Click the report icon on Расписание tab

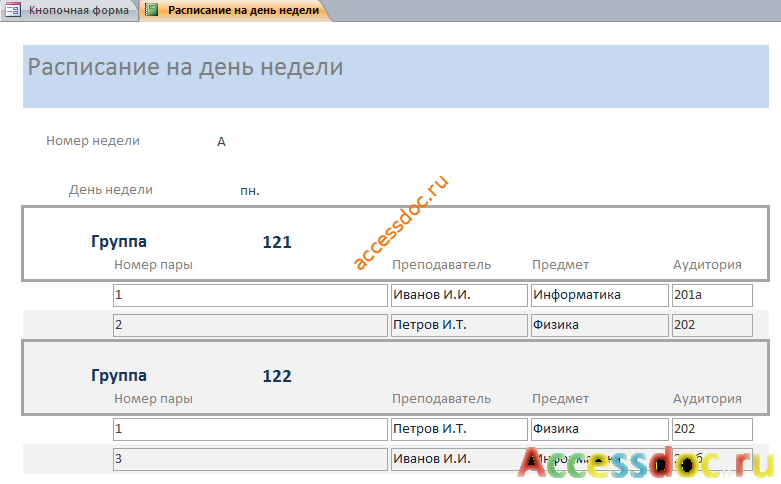(x=151, y=10)
